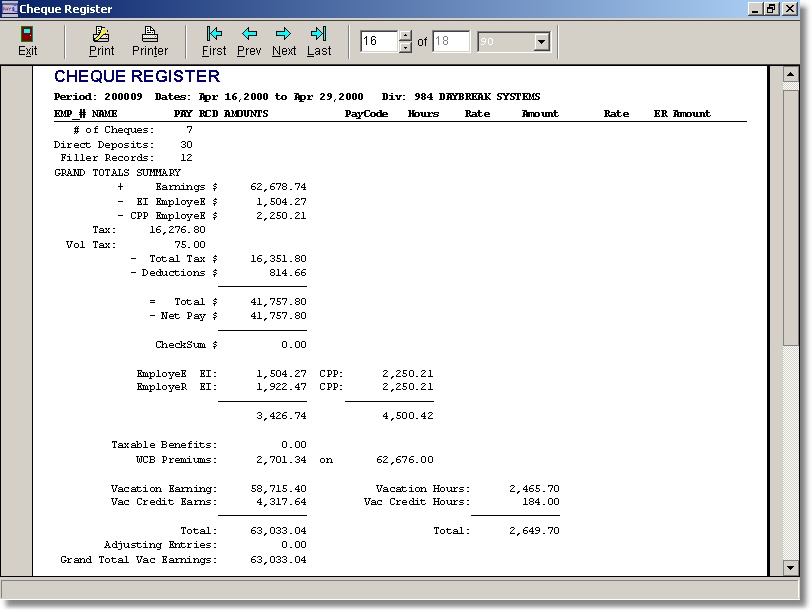
Task: Open the Printer setup icon
Action: coord(150,41)
